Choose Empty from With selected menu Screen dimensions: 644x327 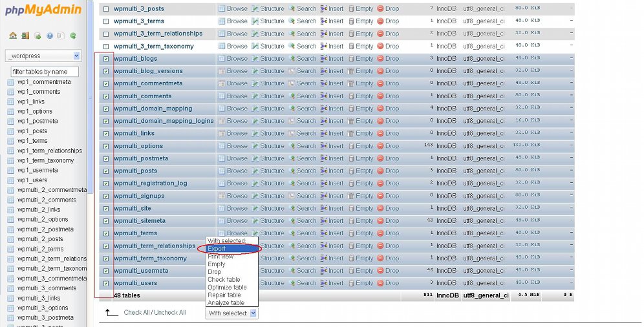click(x=232, y=264)
